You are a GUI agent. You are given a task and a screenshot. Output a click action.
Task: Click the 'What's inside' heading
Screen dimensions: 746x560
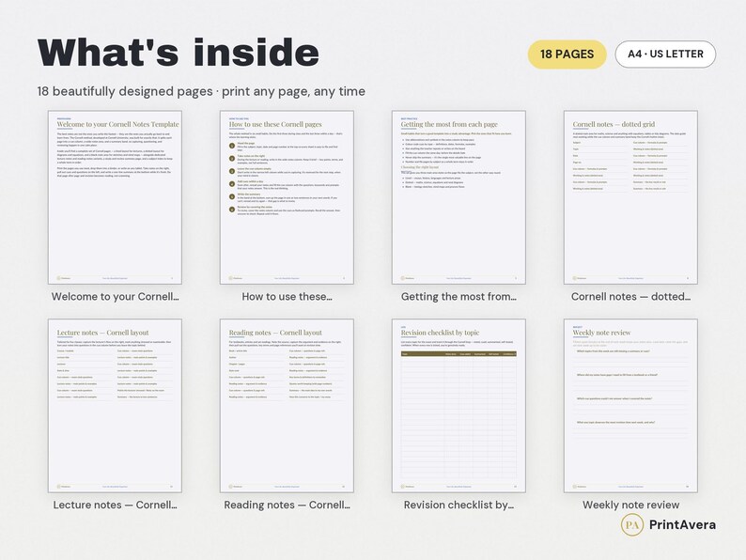(x=179, y=53)
